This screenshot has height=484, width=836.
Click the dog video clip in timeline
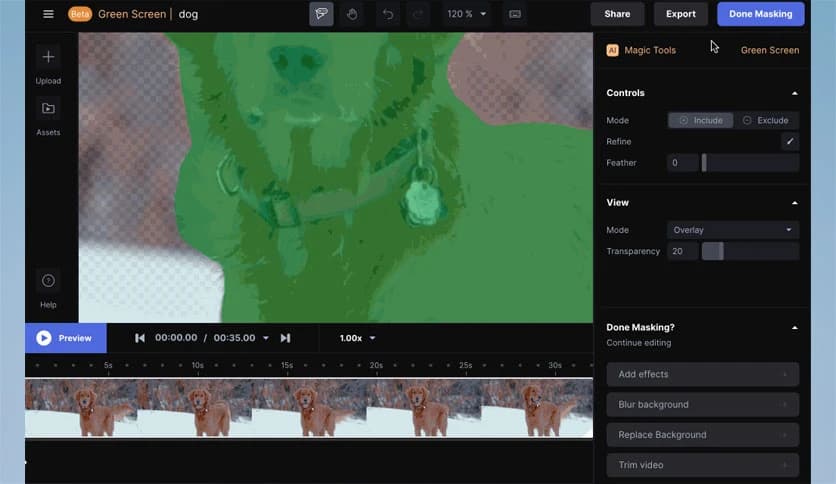coord(309,408)
